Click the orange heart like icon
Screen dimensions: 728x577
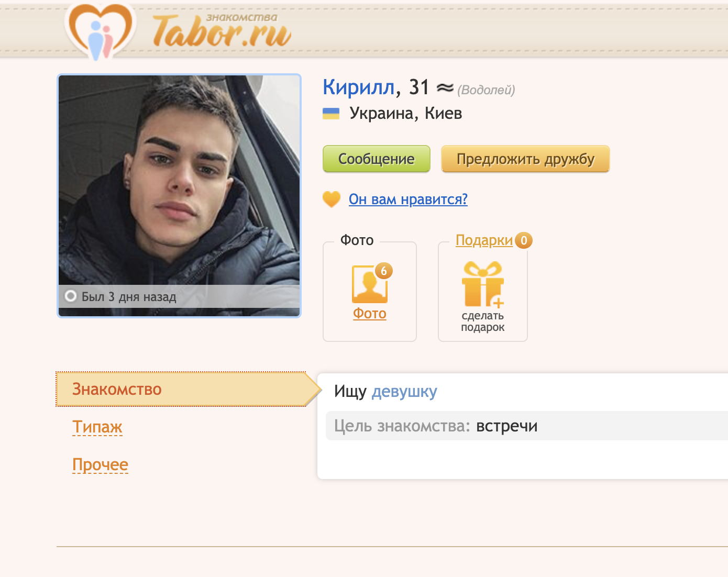pos(332,199)
